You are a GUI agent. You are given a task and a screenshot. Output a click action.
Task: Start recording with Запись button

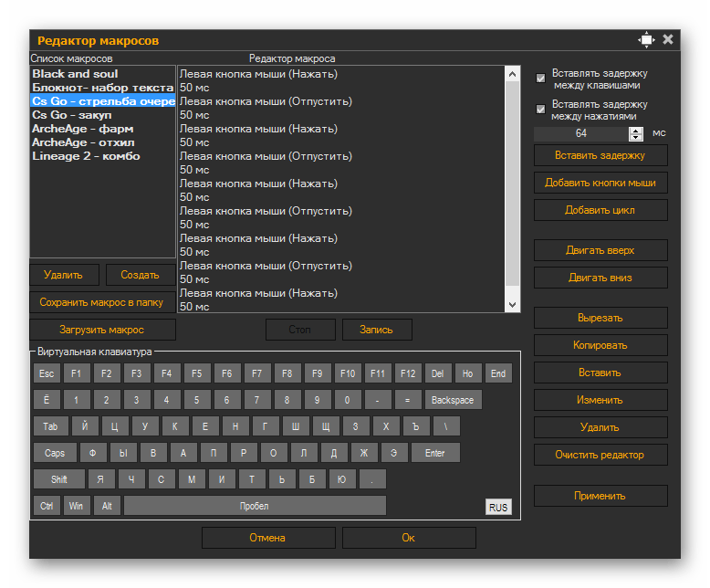377,330
